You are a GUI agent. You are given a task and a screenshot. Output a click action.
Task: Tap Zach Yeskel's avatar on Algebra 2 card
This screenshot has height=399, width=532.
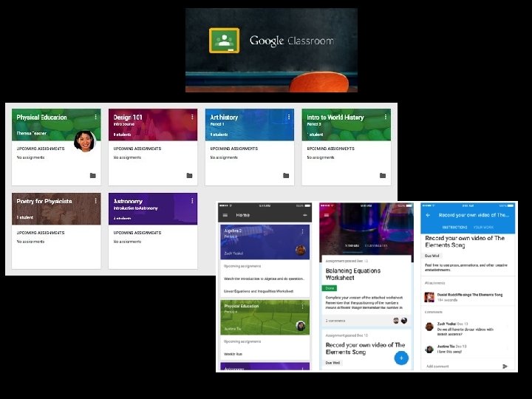(x=300, y=250)
